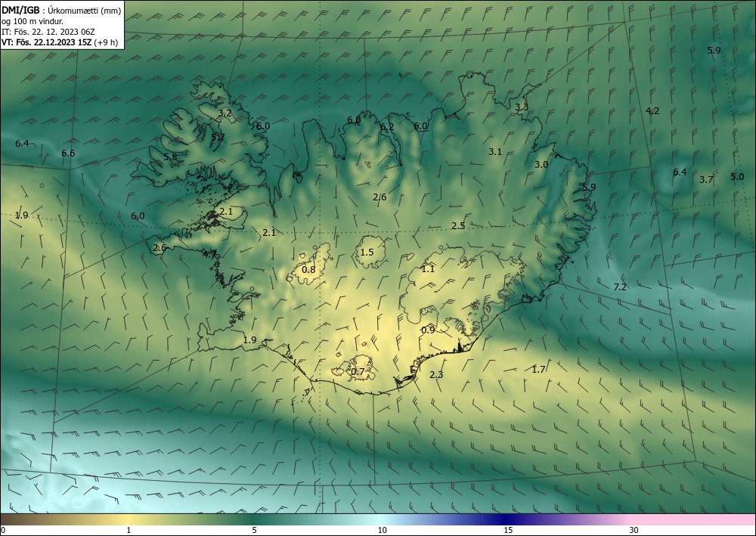This screenshot has height=536, width=756.
Task: Click the 1.5 value on the central glacier
Action: (367, 252)
